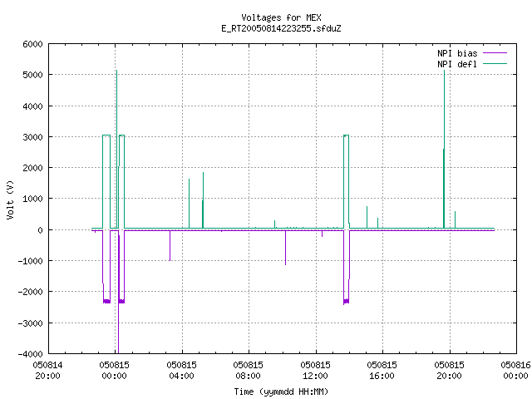
Task: Click the -1000 y-axis tick label
Action: click(30, 261)
